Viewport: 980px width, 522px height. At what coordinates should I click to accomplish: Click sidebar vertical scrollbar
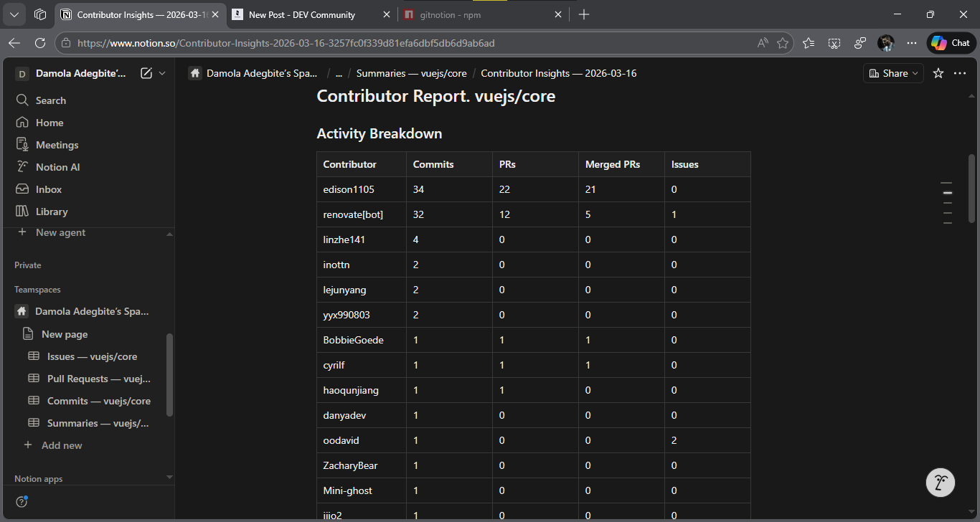click(x=169, y=375)
